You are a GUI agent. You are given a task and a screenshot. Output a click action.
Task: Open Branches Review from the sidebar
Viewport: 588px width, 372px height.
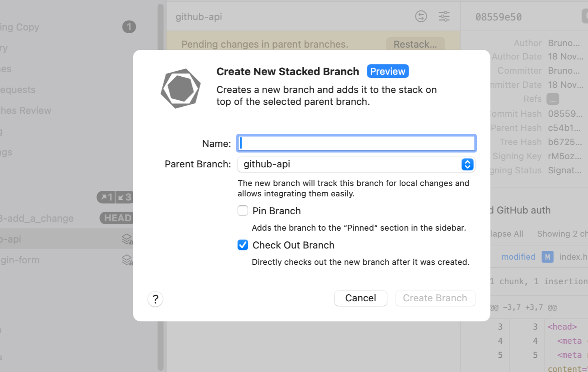25,110
